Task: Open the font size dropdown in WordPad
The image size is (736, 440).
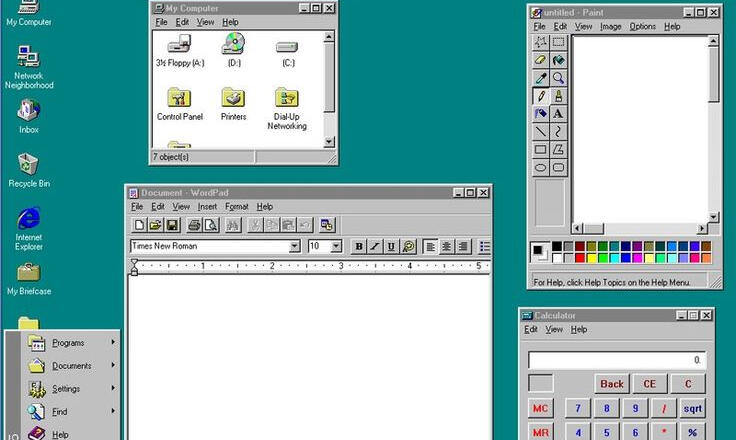Action: (x=336, y=246)
